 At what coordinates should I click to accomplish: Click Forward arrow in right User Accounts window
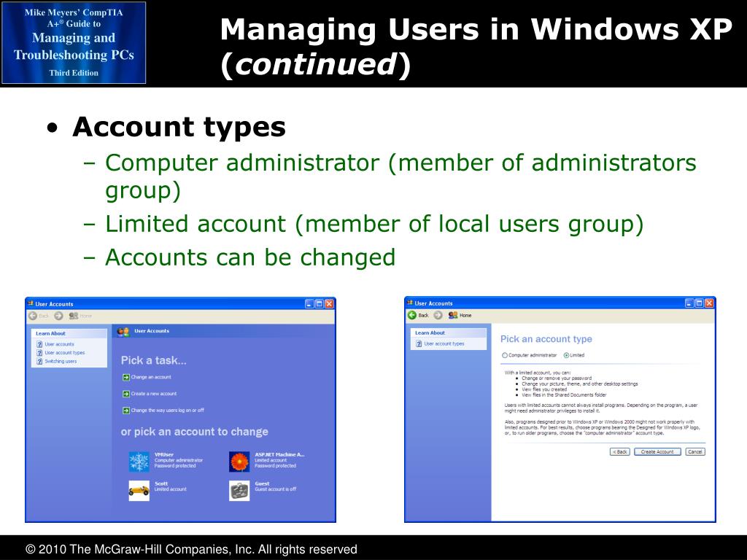[438, 315]
